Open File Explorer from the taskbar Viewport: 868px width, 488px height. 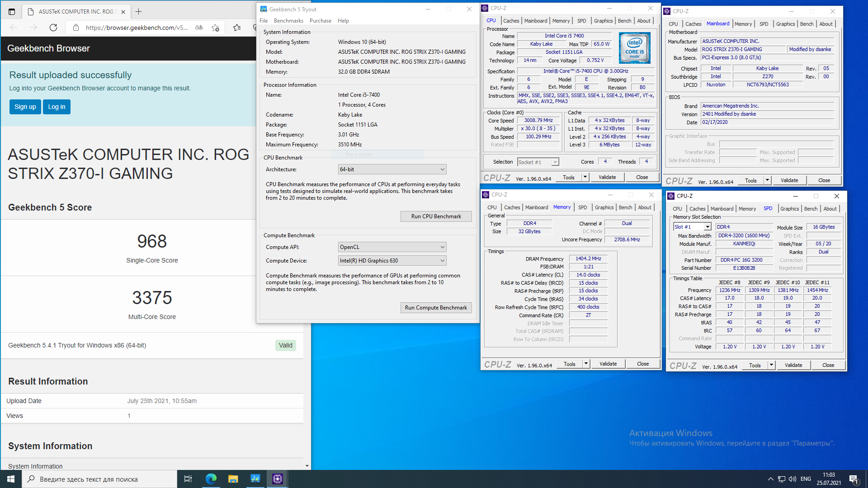[x=233, y=479]
